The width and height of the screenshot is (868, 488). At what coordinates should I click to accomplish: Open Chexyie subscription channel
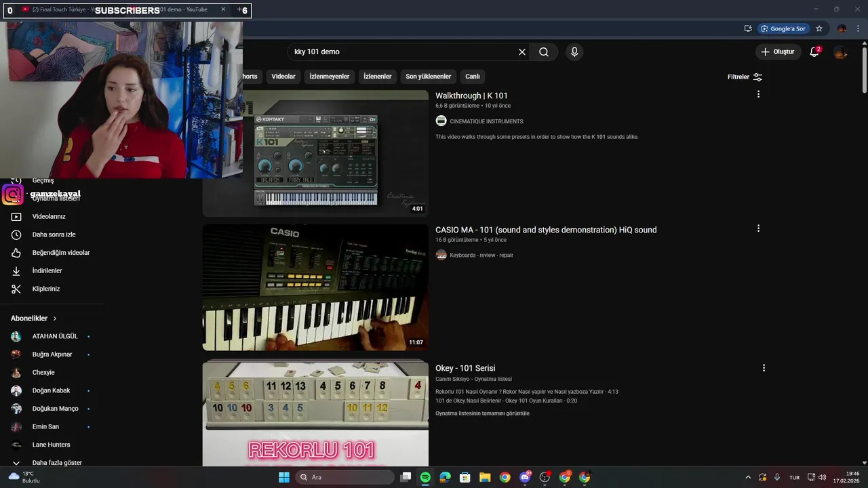click(43, 373)
